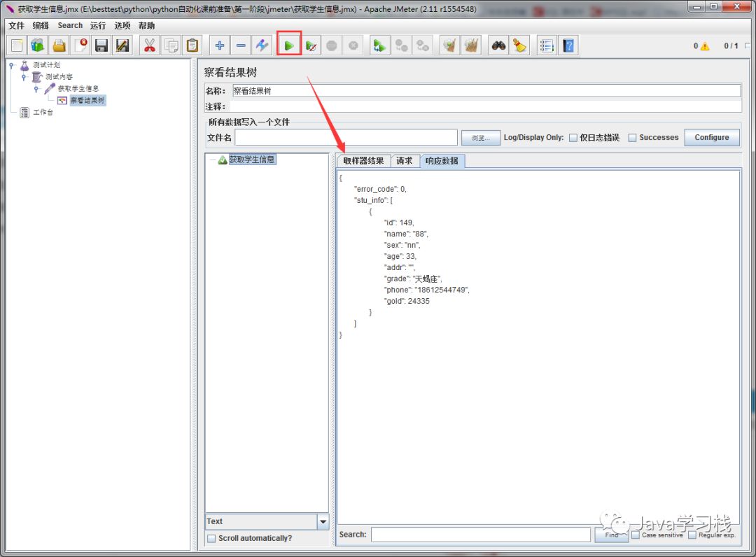Create a new test plan from toolbar
This screenshot has height=557, width=756.
[17, 45]
